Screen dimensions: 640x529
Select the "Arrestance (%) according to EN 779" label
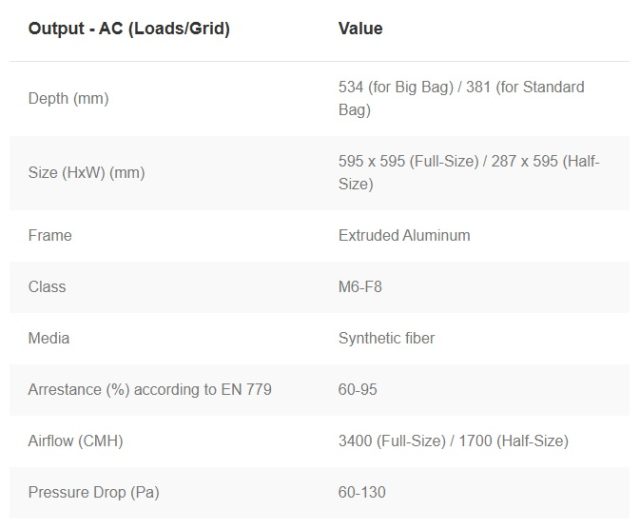click(x=149, y=389)
